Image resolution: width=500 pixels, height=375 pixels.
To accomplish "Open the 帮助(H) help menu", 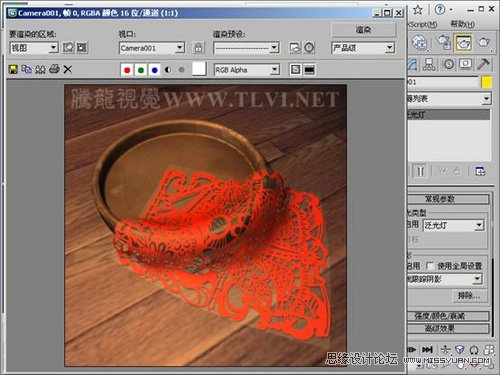I will click(463, 24).
